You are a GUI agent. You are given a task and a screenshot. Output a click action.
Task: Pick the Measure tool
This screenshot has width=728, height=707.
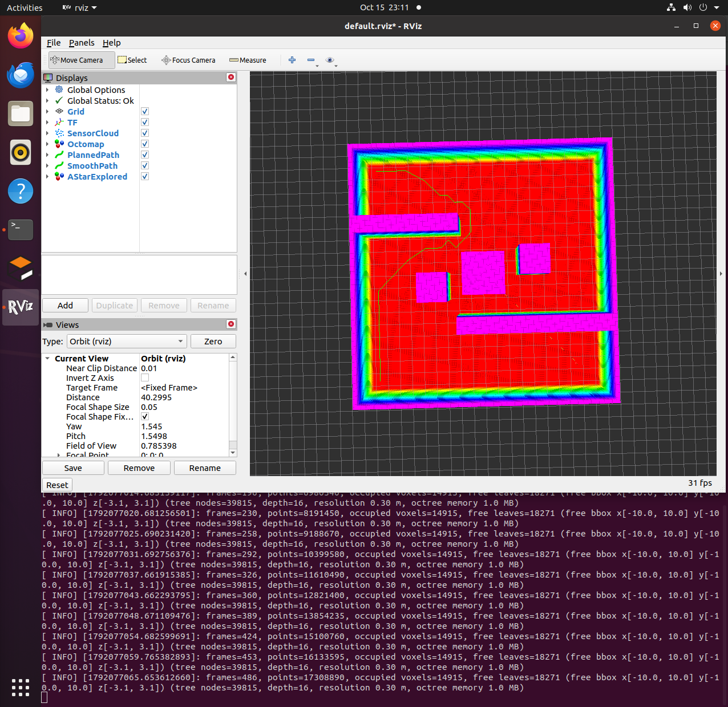click(248, 60)
